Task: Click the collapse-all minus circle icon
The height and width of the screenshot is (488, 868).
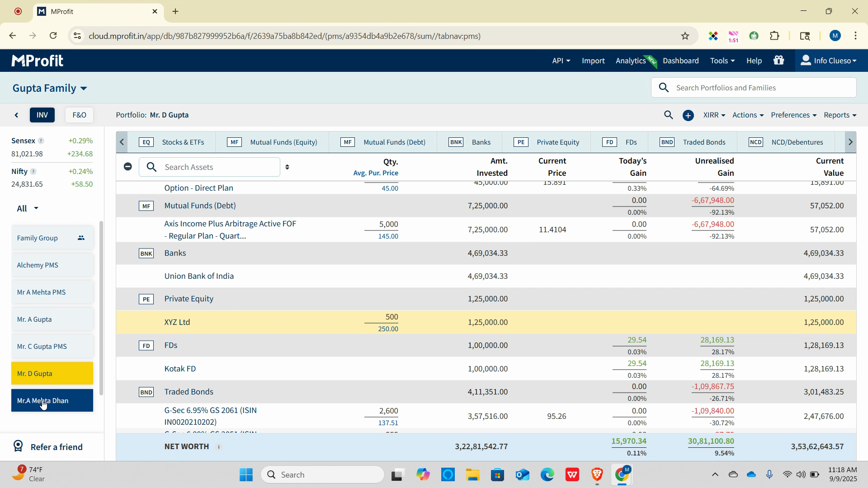Action: point(128,167)
